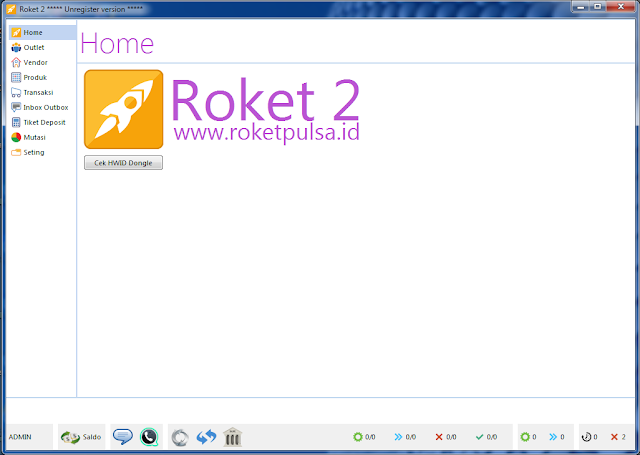Click the red cross counter showing 2
Screen dimensions: 640x455
click(618, 437)
